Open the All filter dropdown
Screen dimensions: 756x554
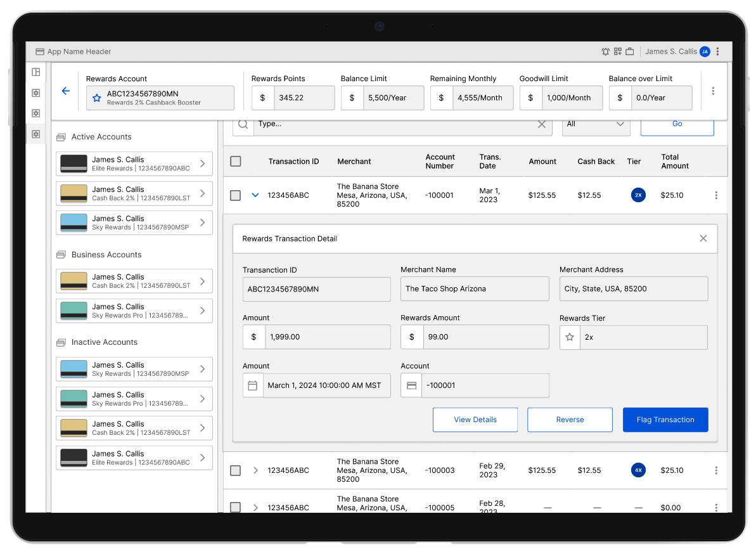596,124
